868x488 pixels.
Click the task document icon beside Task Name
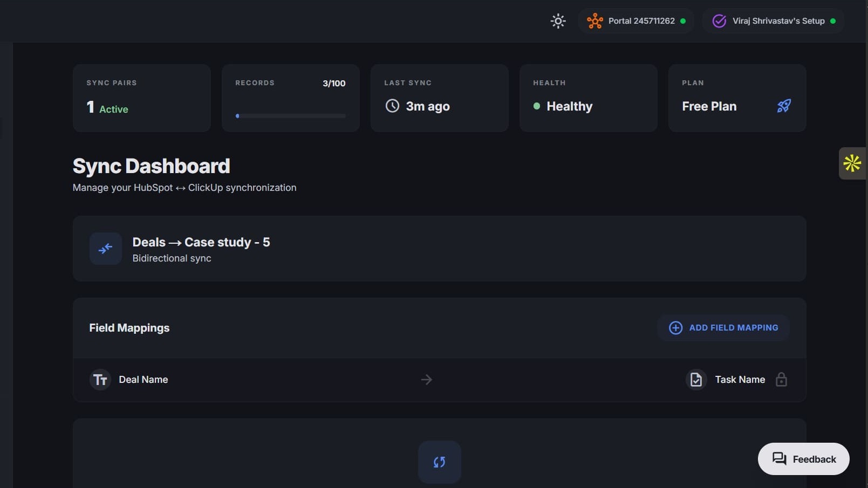tap(696, 380)
